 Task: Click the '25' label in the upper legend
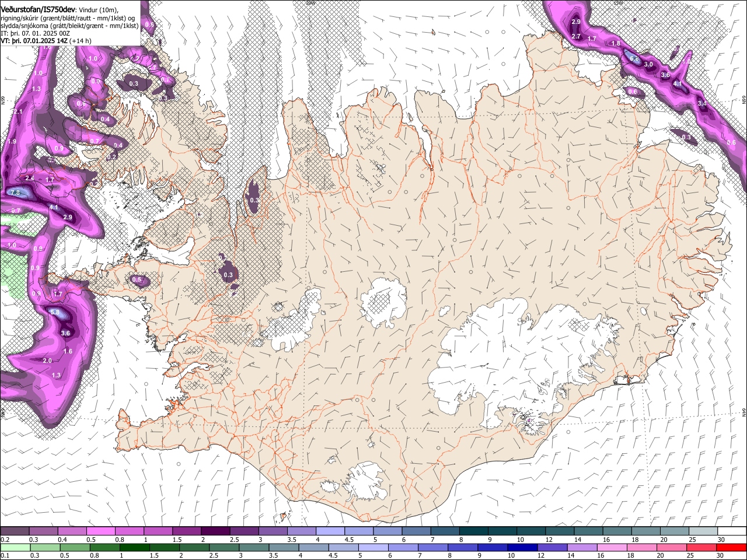coord(692,540)
